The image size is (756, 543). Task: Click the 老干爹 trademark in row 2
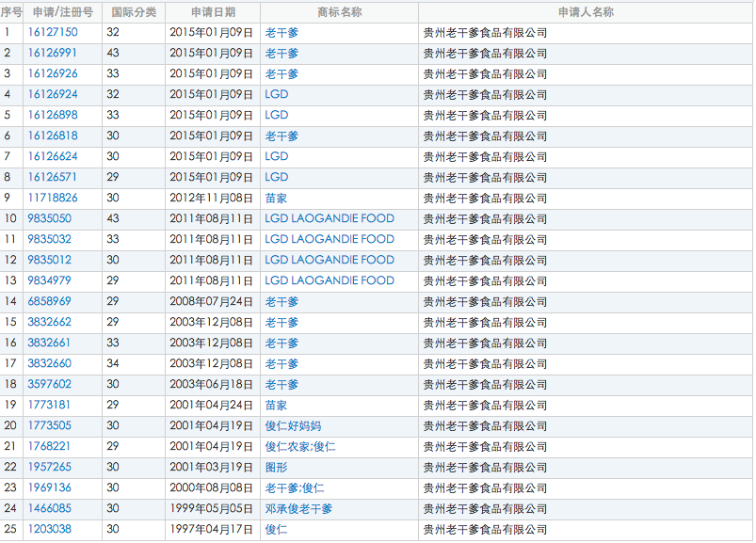click(281, 54)
